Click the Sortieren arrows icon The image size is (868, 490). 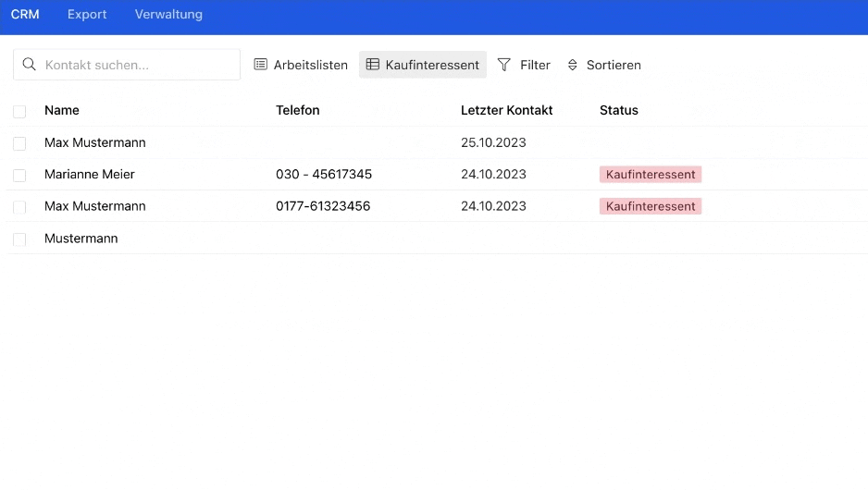tap(573, 65)
